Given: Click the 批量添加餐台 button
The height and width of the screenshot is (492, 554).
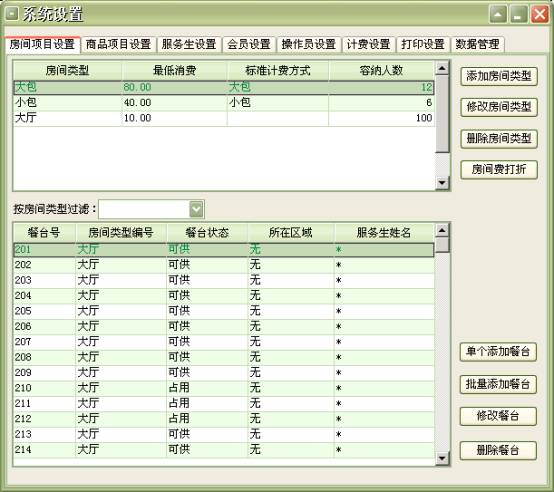Looking at the screenshot, I should [x=498, y=384].
